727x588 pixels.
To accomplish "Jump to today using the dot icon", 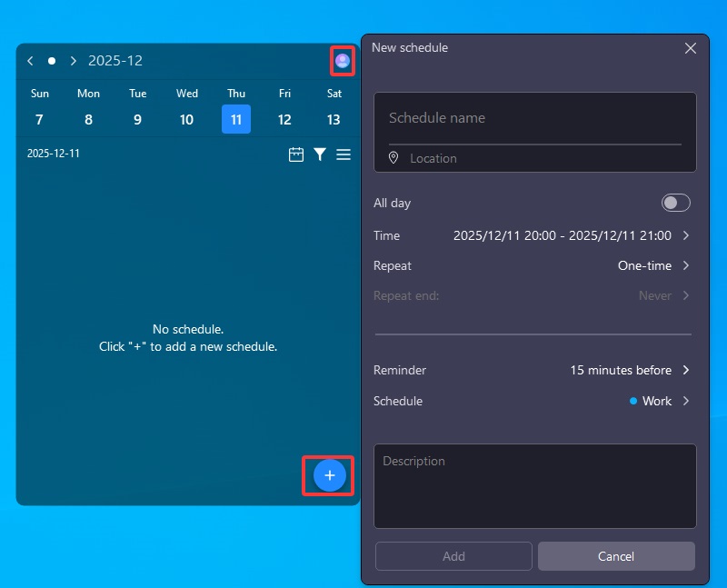I will click(52, 61).
